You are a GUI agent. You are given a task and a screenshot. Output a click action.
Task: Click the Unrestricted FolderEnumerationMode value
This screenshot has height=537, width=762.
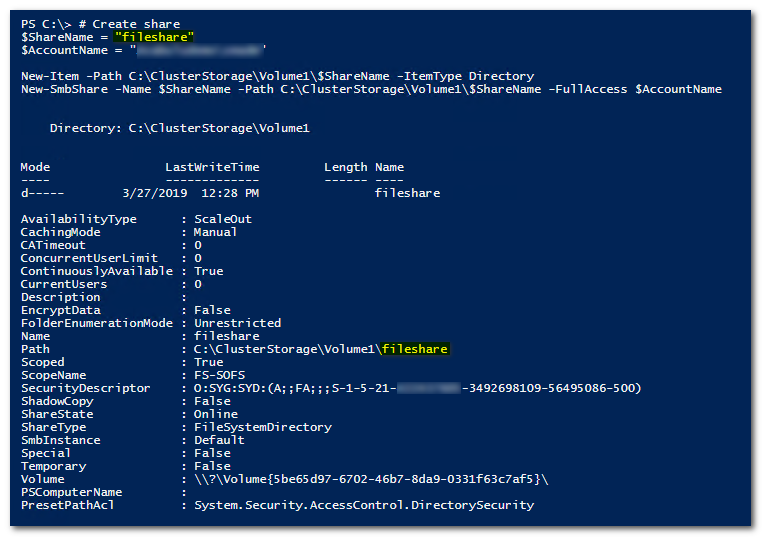[238, 323]
